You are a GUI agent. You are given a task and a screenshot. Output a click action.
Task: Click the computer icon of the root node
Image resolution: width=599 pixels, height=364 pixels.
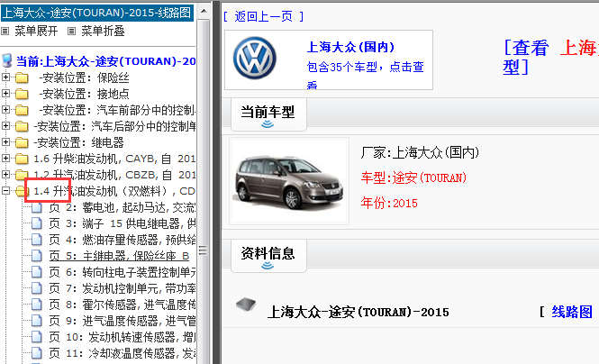(x=7, y=60)
